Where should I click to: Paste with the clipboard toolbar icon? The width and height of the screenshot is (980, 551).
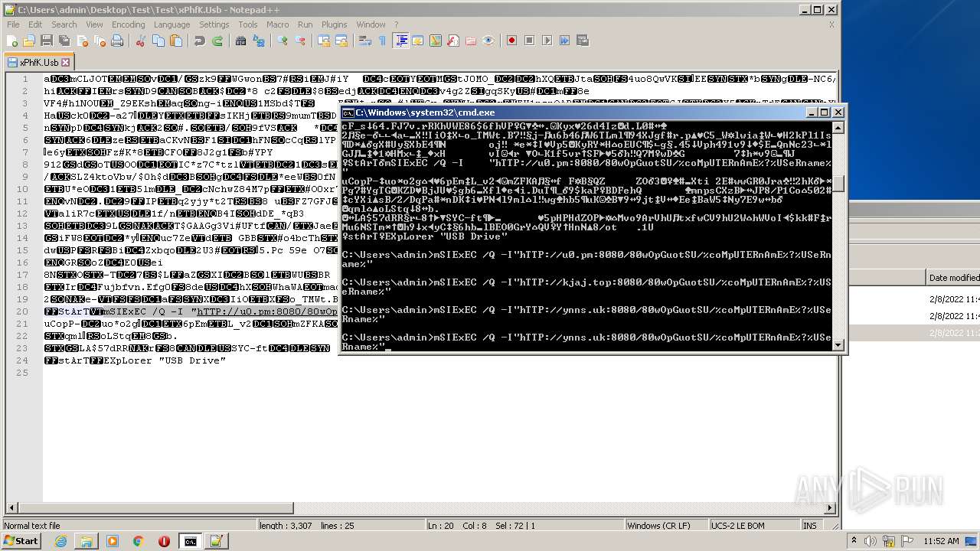176,41
